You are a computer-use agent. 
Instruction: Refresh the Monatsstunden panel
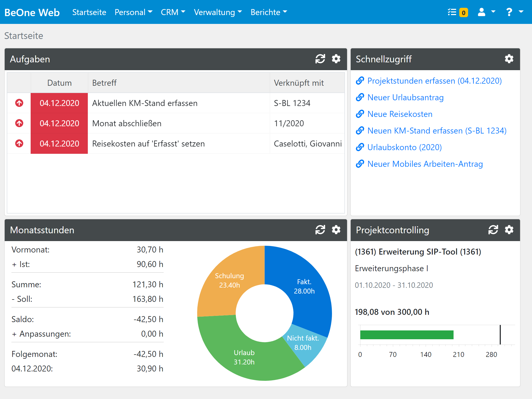click(x=320, y=230)
